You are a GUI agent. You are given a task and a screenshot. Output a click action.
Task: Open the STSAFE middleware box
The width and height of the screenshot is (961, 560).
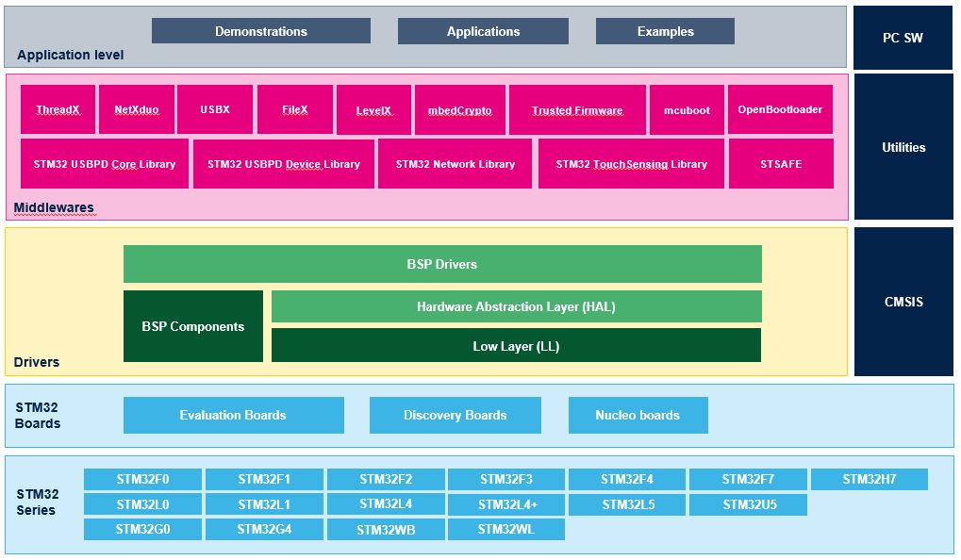(x=781, y=164)
